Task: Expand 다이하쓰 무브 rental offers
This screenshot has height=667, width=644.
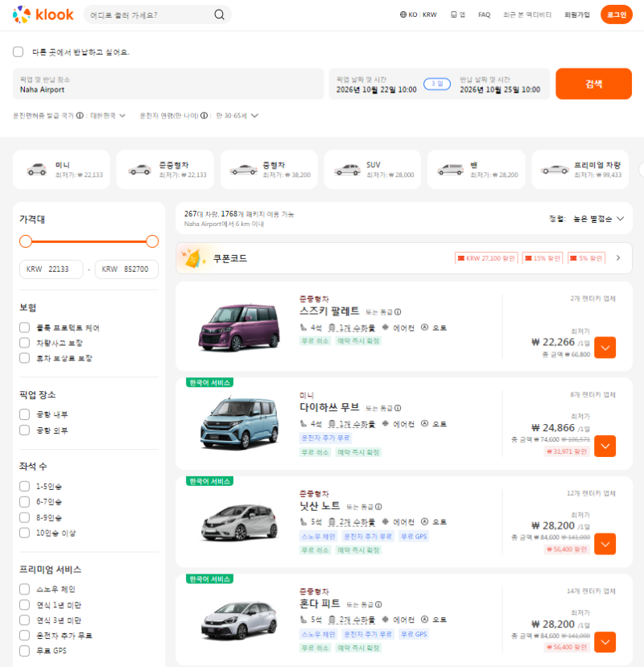Action: click(605, 447)
